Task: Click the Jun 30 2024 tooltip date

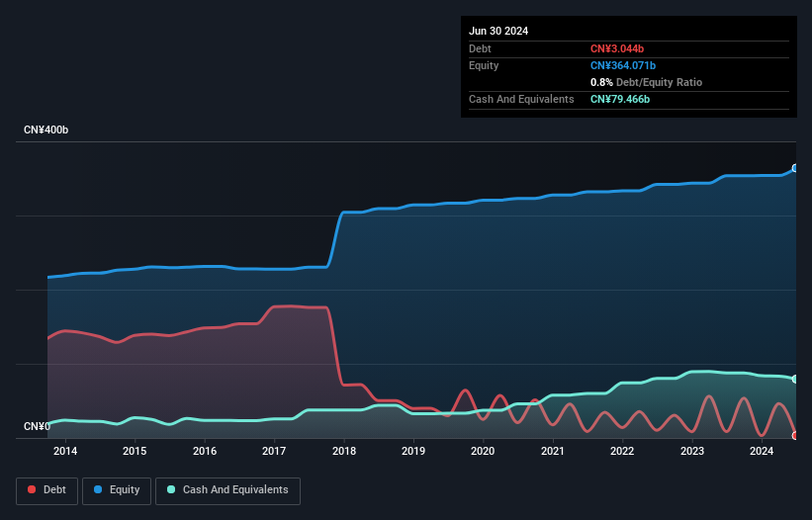Action: [498, 31]
